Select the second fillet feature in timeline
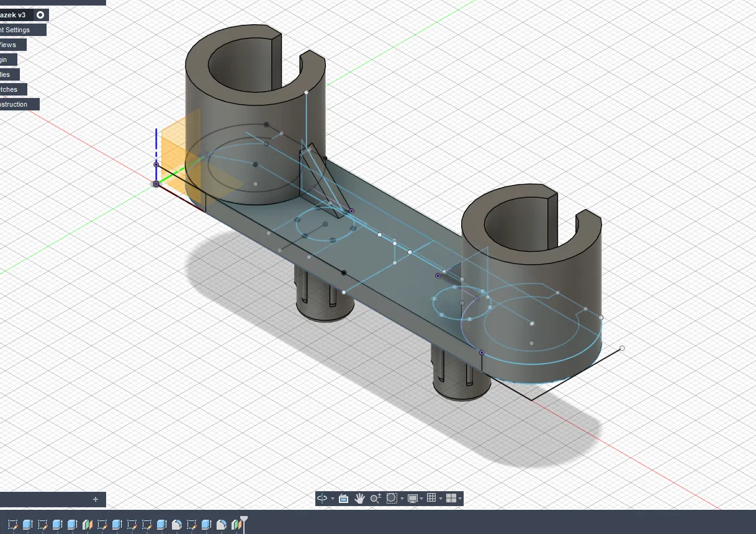 pos(222,525)
